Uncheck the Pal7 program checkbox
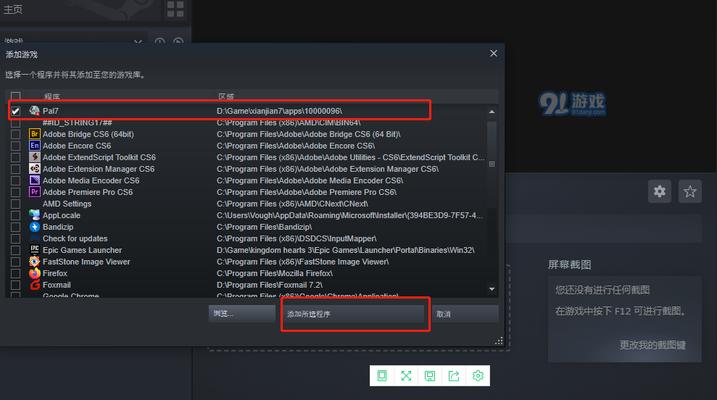Screen dimensions: 717x400 point(16,111)
